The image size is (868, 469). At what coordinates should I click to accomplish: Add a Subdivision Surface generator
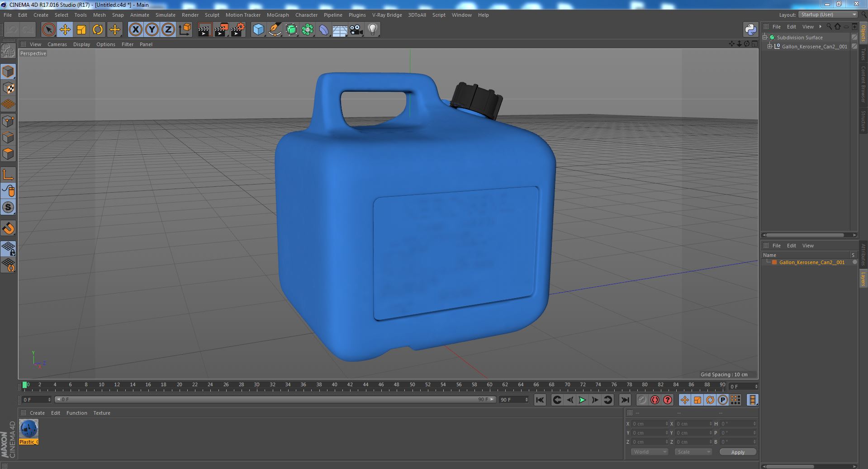(x=291, y=30)
